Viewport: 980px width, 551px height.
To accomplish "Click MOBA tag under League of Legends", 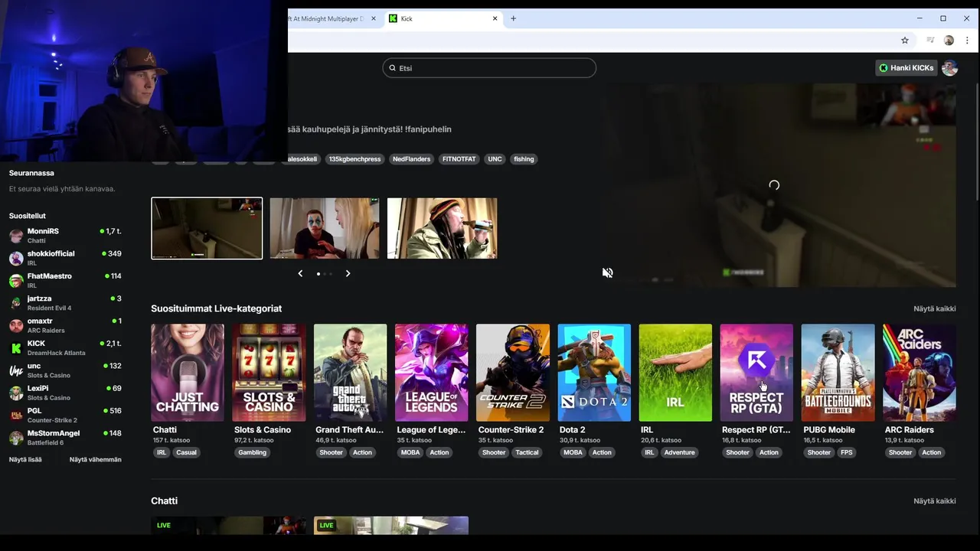I will tap(410, 452).
